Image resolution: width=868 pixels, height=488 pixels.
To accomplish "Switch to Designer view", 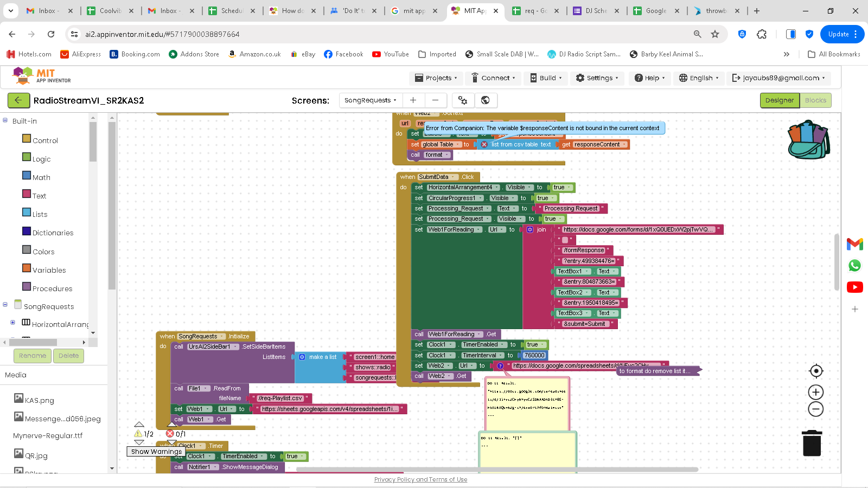I will pyautogui.click(x=779, y=100).
